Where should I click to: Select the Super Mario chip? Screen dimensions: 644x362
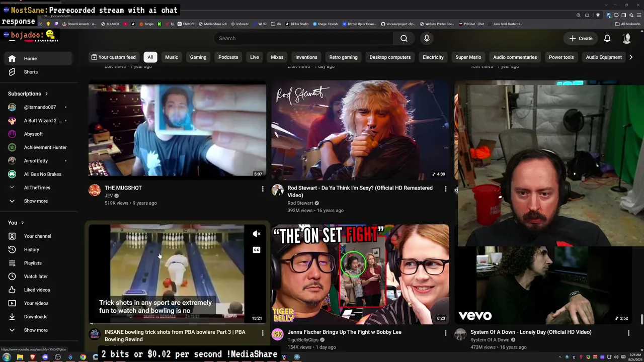pos(468,57)
